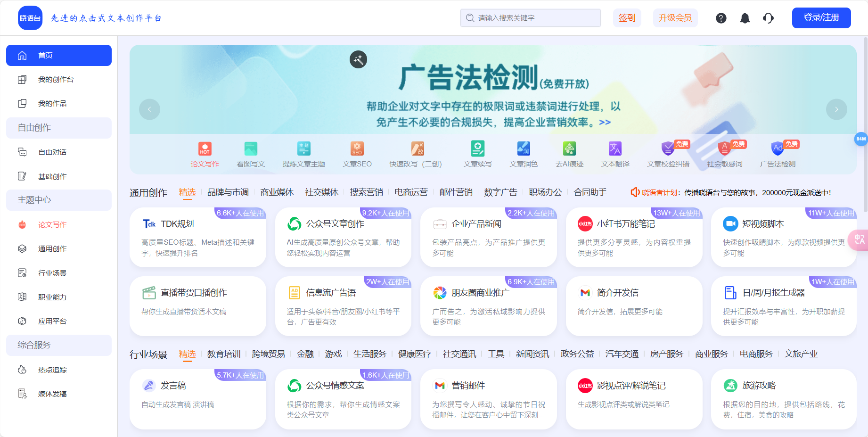The width and height of the screenshot is (868, 437).
Task: Click the 文章SEO tool icon
Action: (357, 149)
